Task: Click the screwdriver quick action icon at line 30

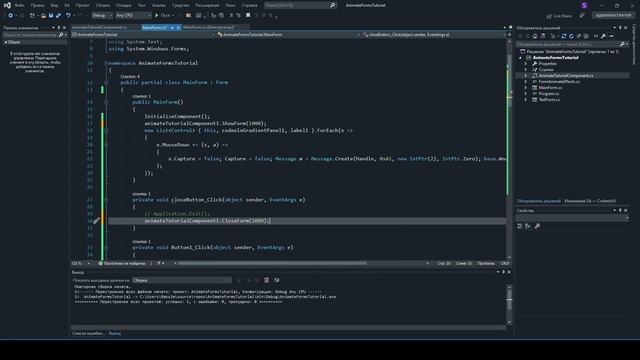Action: [96, 221]
